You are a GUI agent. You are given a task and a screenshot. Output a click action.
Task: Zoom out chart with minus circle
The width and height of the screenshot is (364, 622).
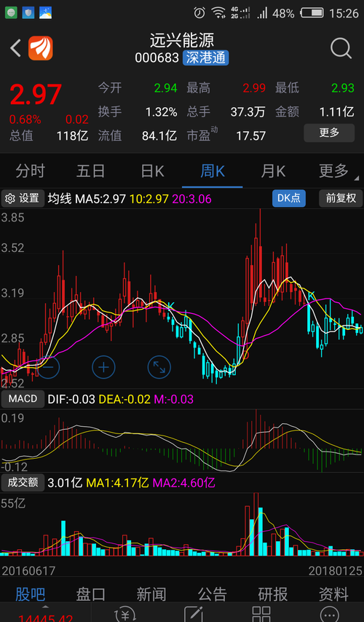pyautogui.click(x=48, y=367)
